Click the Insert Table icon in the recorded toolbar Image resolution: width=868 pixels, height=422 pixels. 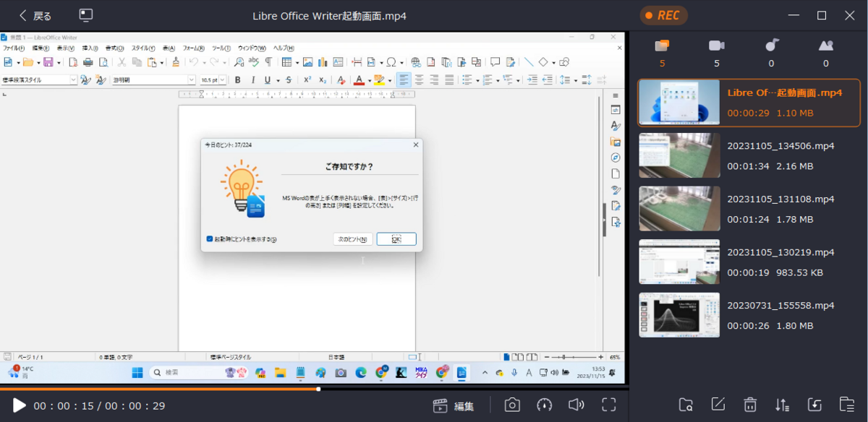tap(286, 62)
